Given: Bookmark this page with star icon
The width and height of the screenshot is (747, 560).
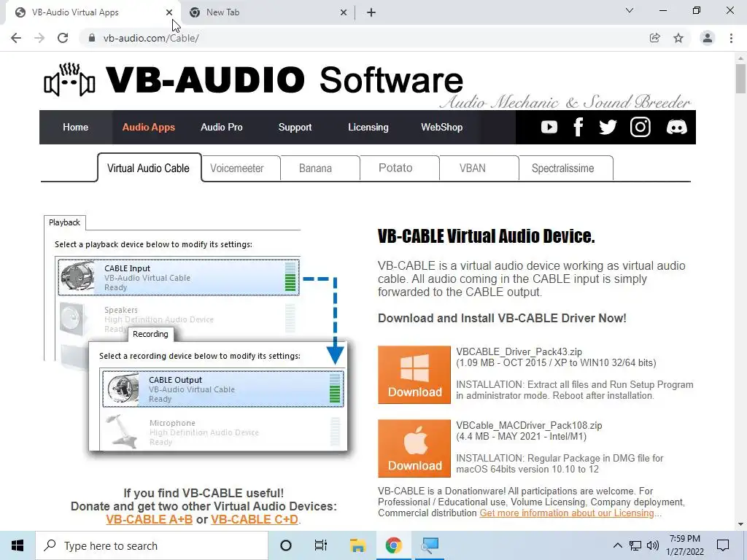Looking at the screenshot, I should point(678,38).
